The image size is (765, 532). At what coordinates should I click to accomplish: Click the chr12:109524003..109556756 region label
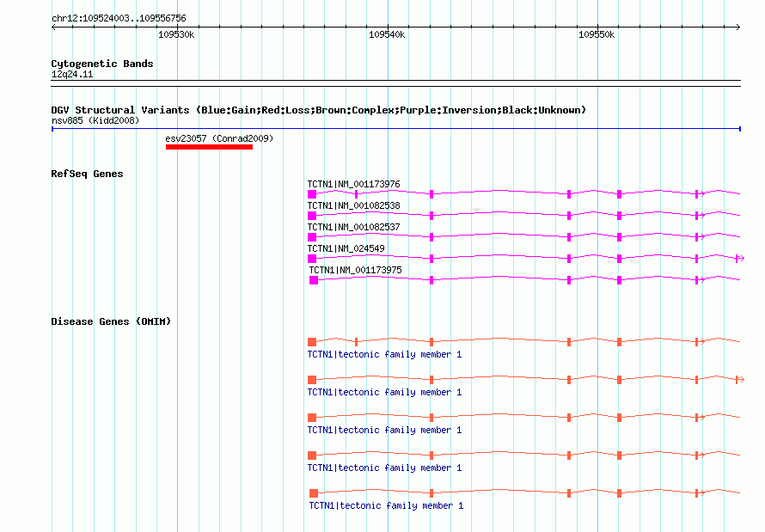[119, 19]
